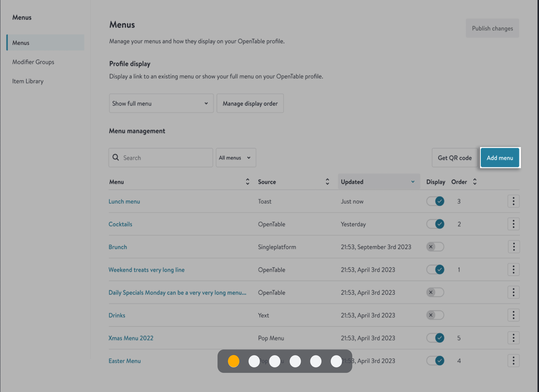This screenshot has height=392, width=539.
Task: Toggle display off for Easter Menu
Action: [x=435, y=361]
